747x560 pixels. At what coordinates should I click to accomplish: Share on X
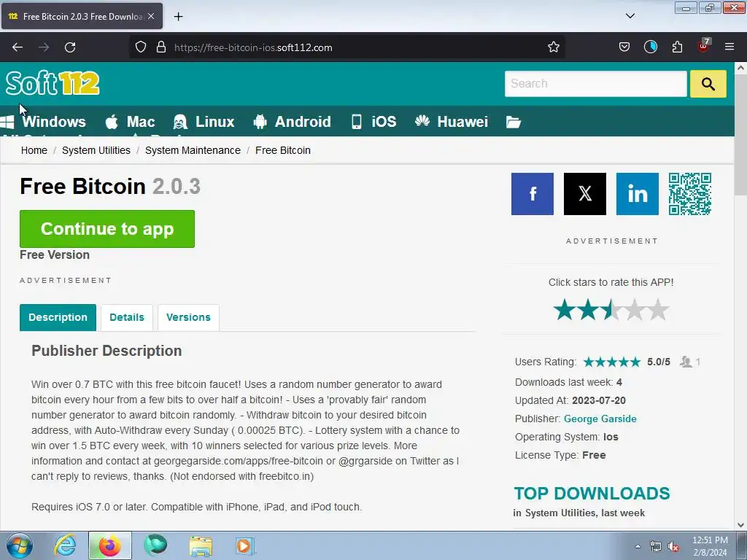click(584, 194)
